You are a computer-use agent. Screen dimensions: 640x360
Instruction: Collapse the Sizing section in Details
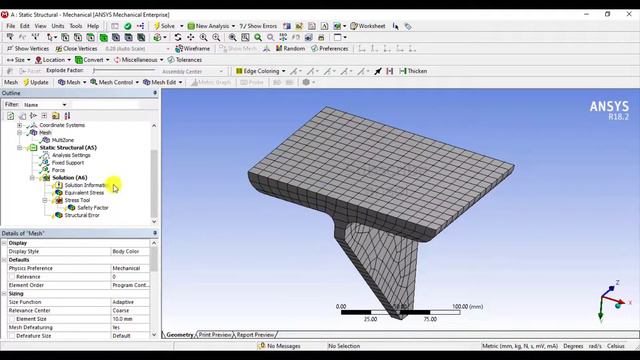point(4,293)
